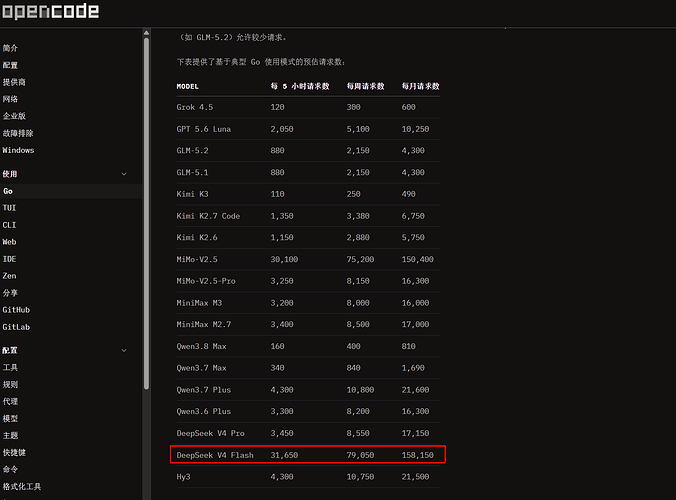
Task: Select the Web sidebar item
Action: (x=9, y=242)
